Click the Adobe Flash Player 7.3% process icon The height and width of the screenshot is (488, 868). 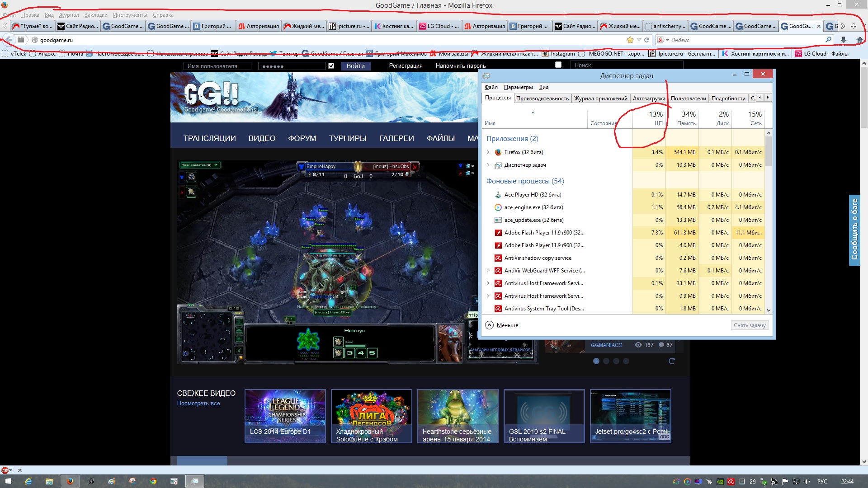[498, 233]
